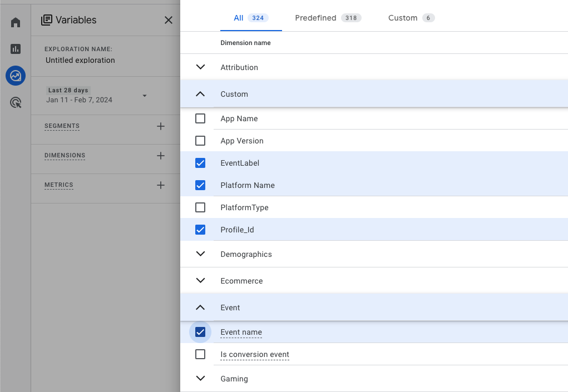
Task: Click the 324 count badge
Action: pos(258,18)
